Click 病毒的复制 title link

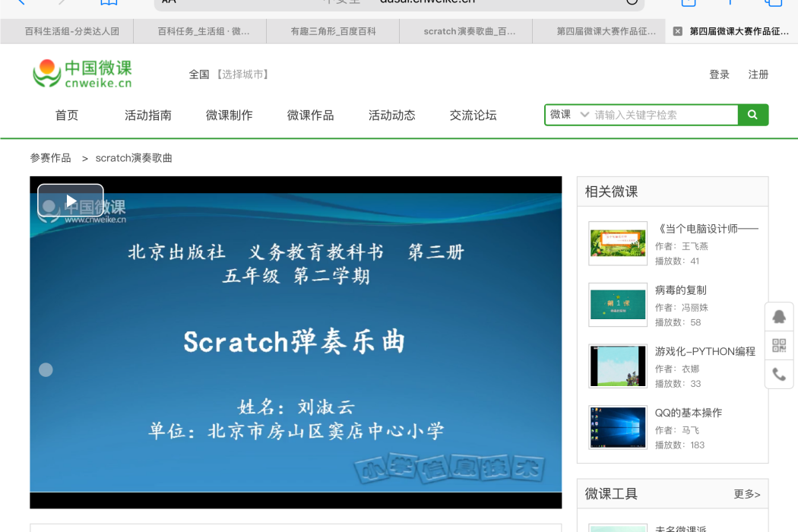pyautogui.click(x=680, y=290)
